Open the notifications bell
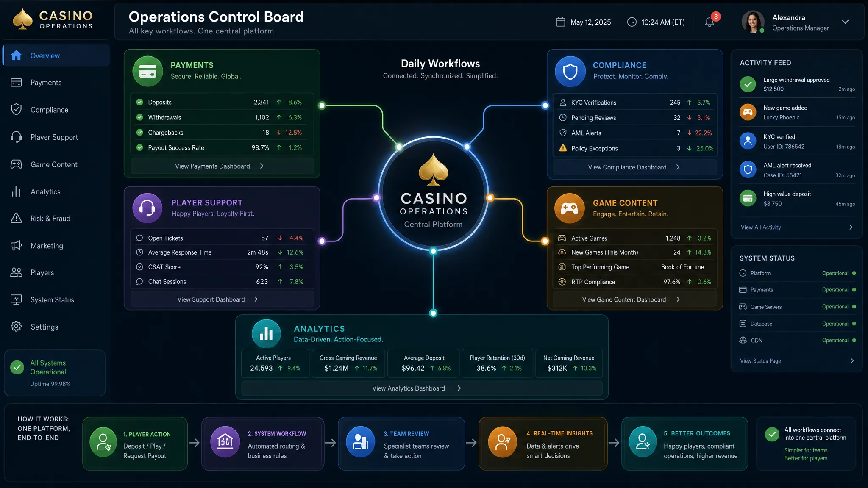868x488 pixels. pos(709,22)
